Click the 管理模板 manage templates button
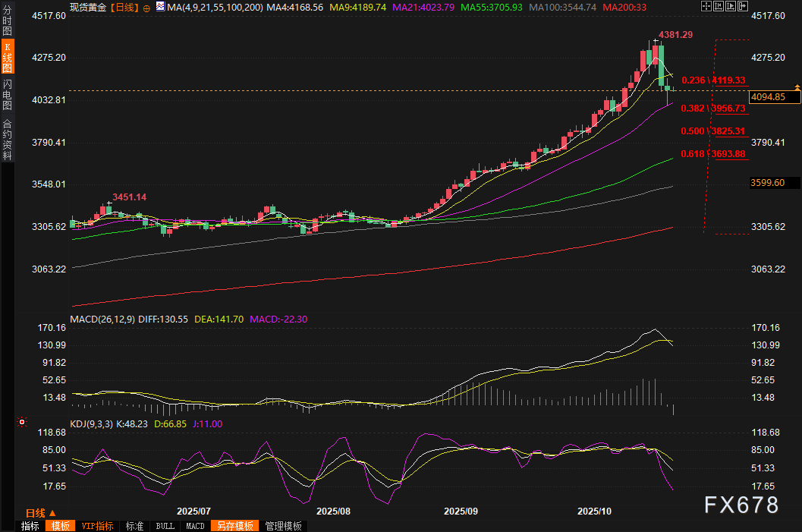 [x=283, y=526]
